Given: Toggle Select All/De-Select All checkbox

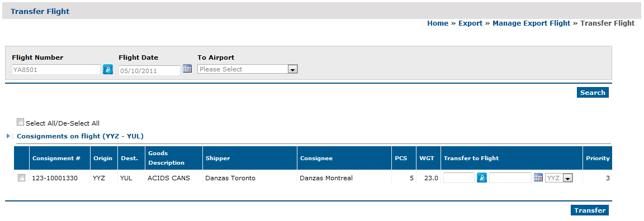Looking at the screenshot, I should click(21, 122).
